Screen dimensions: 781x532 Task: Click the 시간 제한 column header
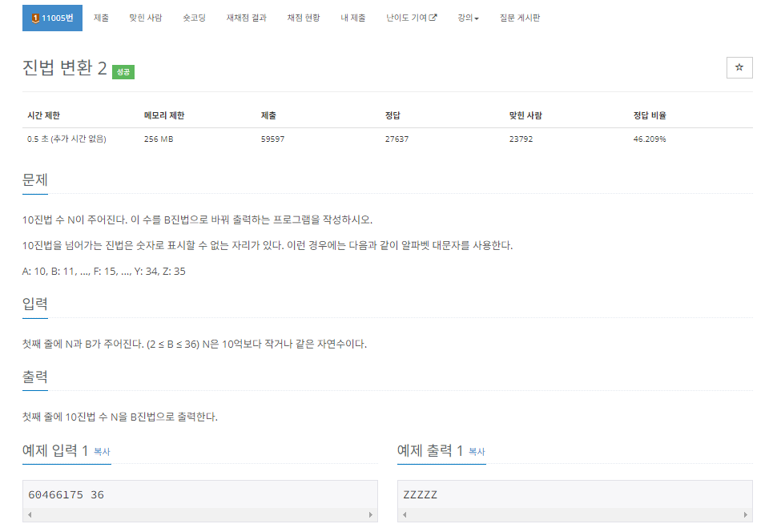pyautogui.click(x=43, y=115)
